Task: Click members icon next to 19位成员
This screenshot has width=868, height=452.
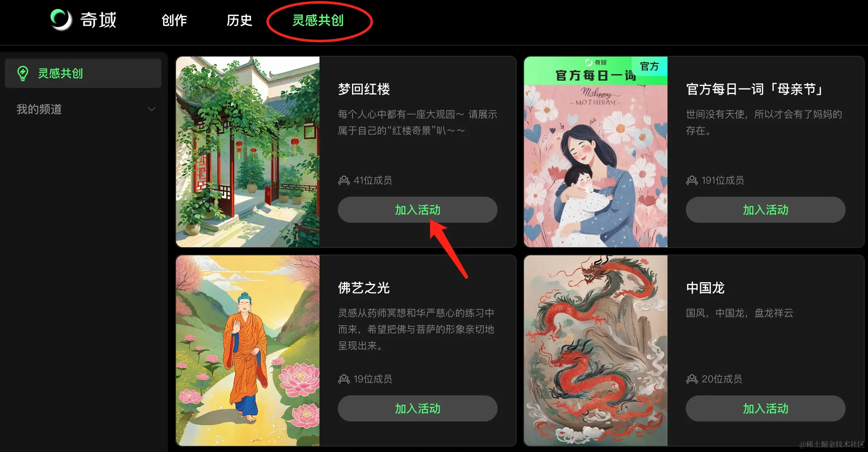Action: click(x=344, y=379)
